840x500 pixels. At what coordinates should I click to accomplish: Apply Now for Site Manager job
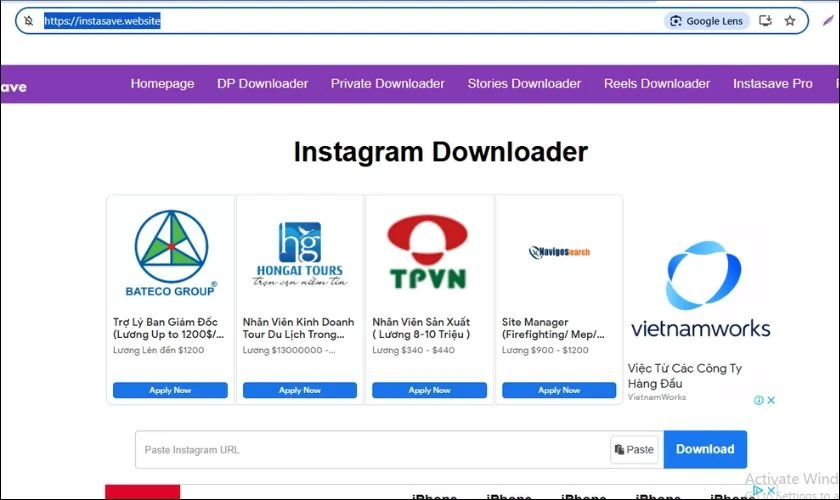(559, 390)
